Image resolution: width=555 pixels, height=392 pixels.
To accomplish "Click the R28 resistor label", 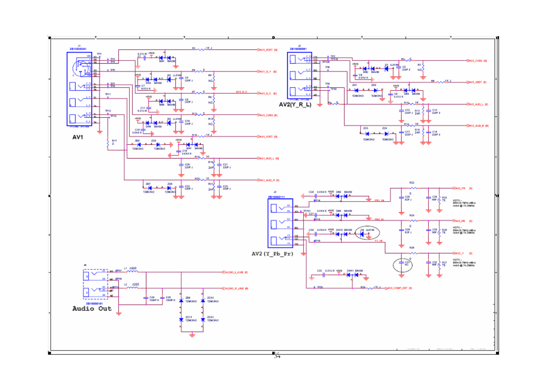I will (x=362, y=287).
